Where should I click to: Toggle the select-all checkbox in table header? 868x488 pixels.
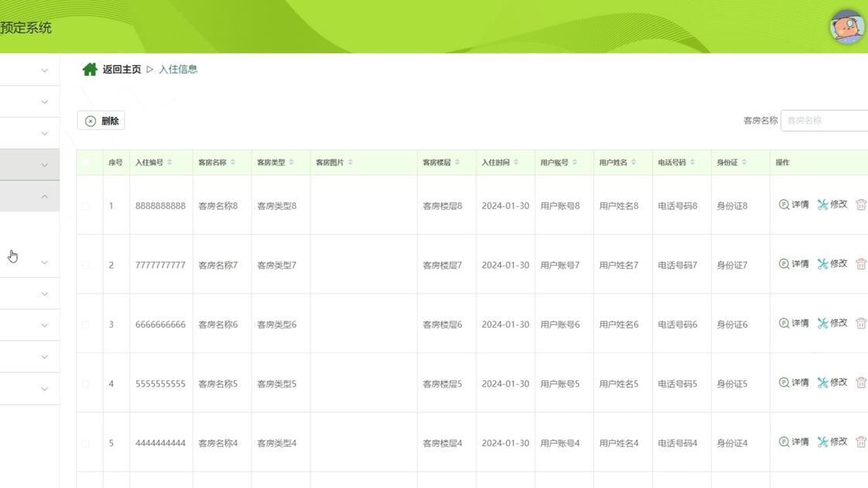click(x=86, y=163)
